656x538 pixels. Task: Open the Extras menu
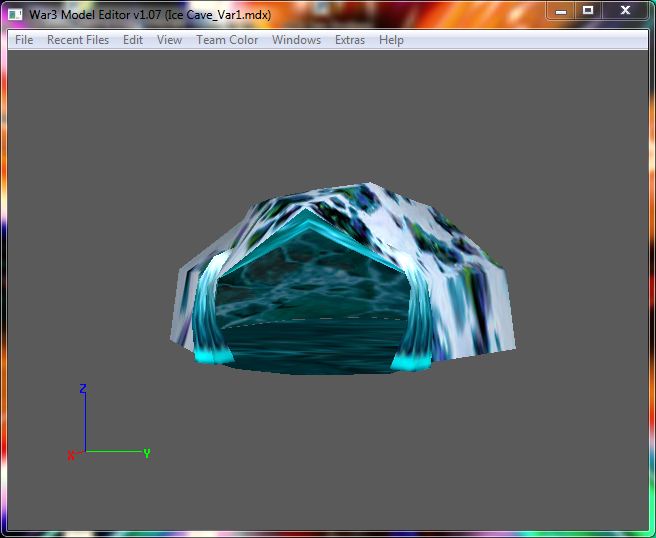(x=350, y=40)
